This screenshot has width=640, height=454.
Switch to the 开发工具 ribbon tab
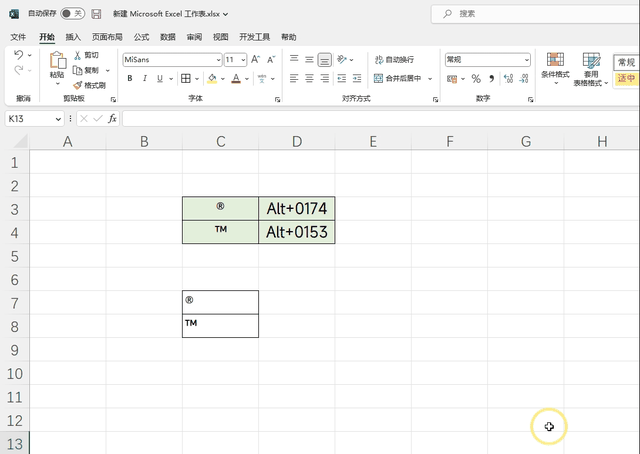coord(254,37)
